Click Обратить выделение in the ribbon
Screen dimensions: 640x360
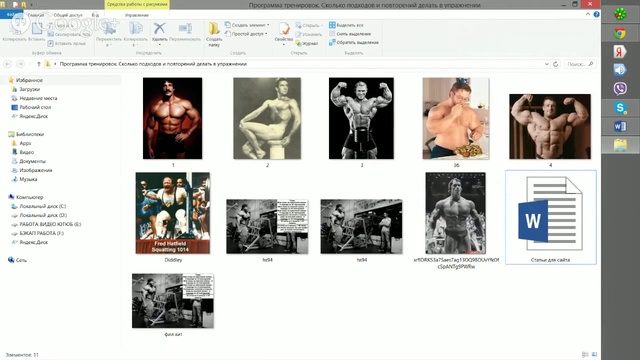coord(354,42)
